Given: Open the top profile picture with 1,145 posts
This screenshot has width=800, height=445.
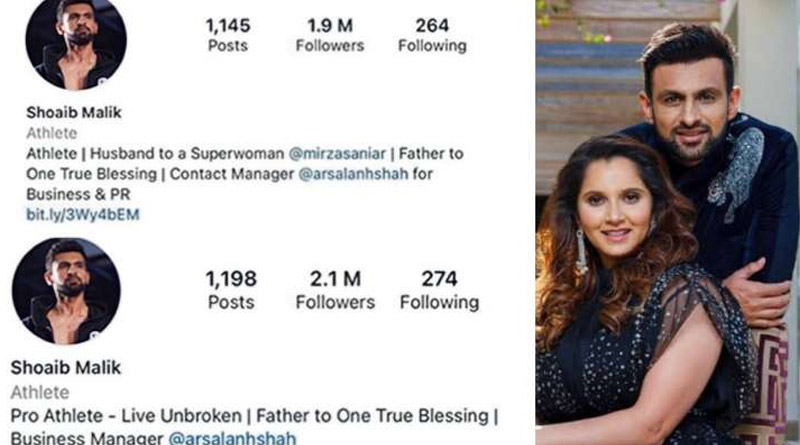Looking at the screenshot, I should pyautogui.click(x=76, y=42).
